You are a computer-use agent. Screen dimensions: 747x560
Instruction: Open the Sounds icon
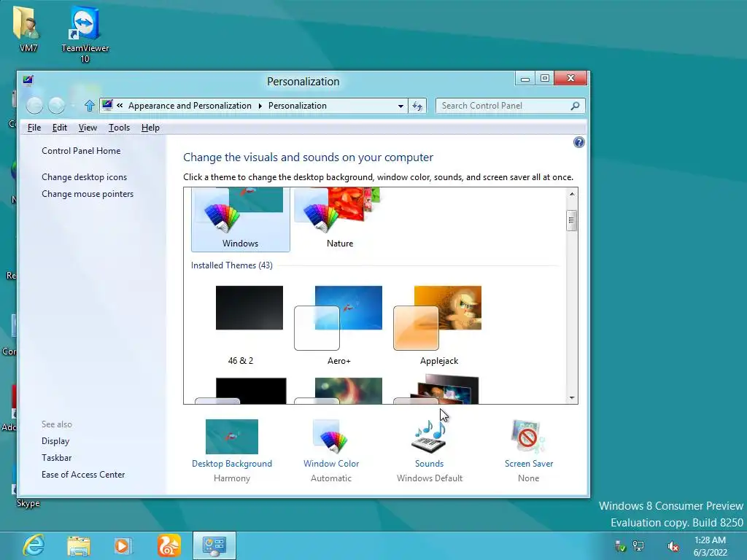coord(429,436)
